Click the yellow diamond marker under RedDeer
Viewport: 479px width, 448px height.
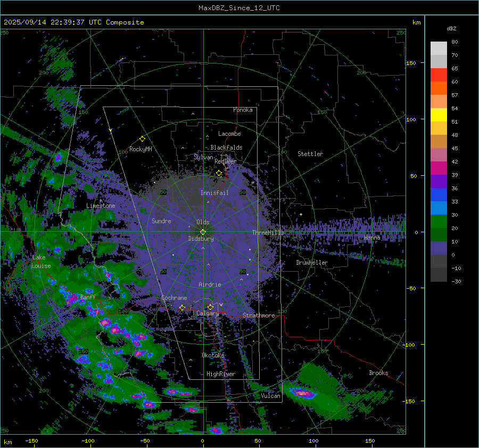[x=219, y=173]
